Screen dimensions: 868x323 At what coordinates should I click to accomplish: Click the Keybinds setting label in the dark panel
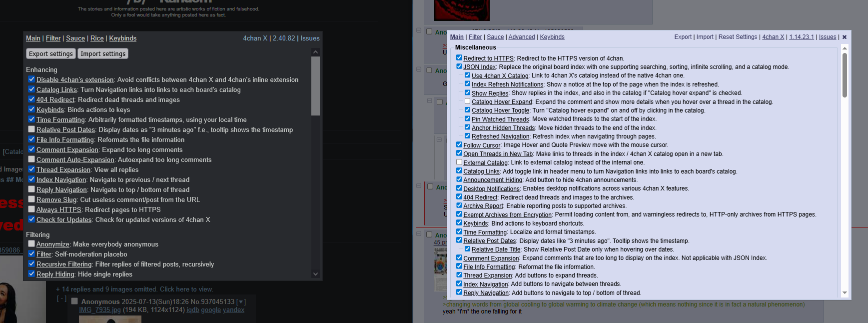click(50, 109)
